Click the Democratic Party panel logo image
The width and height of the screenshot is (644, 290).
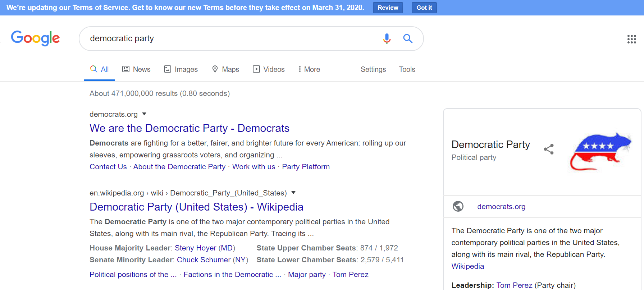[x=600, y=151]
